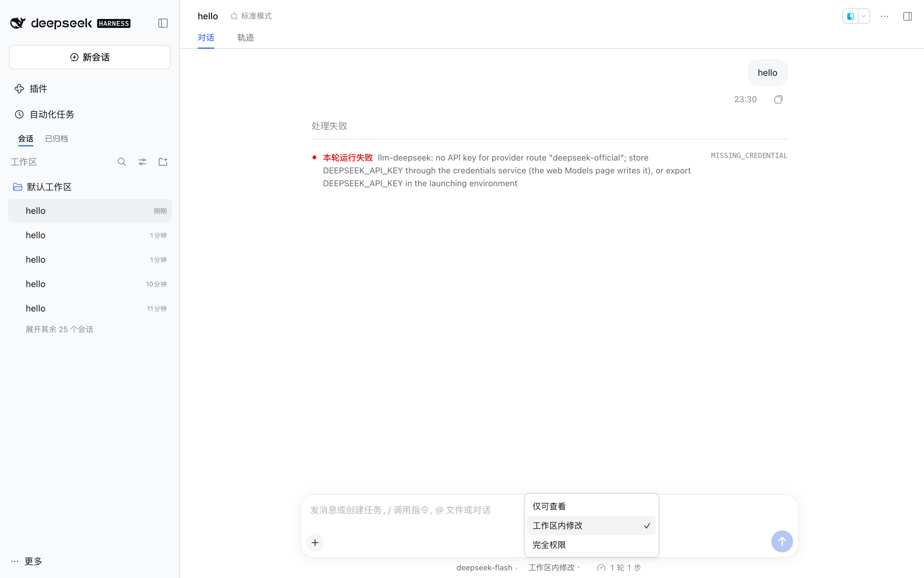Click the hello conversation title in header
The image size is (924, 578).
pos(208,16)
